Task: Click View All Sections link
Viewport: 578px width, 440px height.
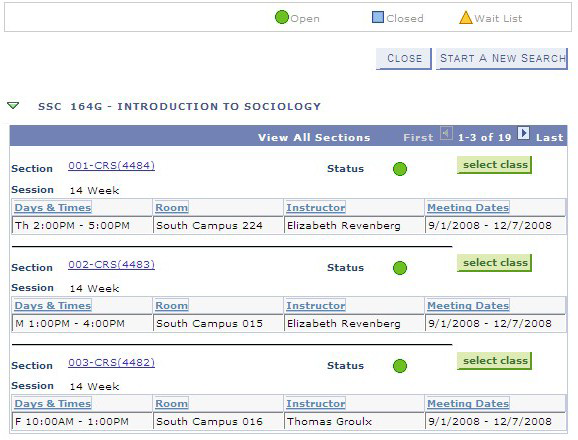Action: pyautogui.click(x=314, y=137)
